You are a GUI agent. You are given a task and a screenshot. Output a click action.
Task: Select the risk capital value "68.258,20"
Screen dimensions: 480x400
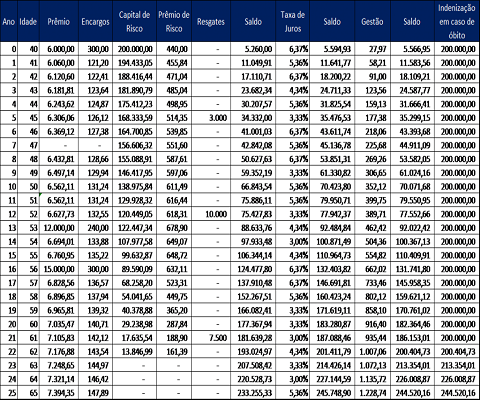(137, 283)
